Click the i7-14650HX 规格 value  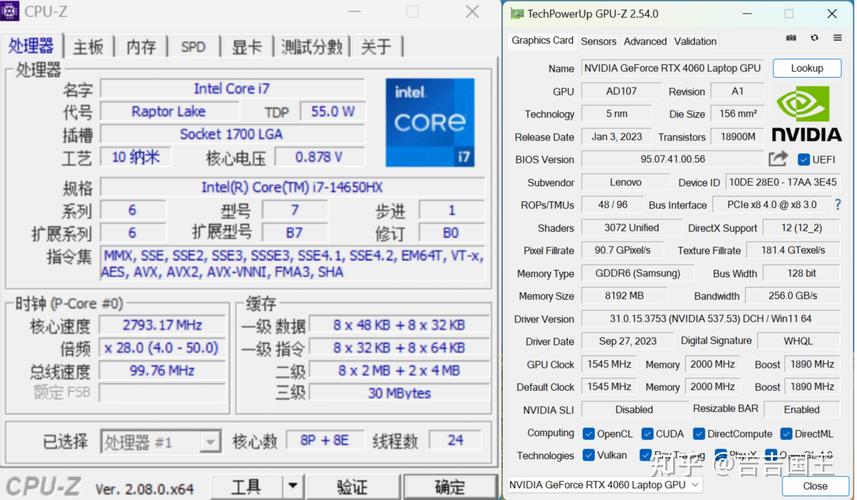[x=292, y=187]
